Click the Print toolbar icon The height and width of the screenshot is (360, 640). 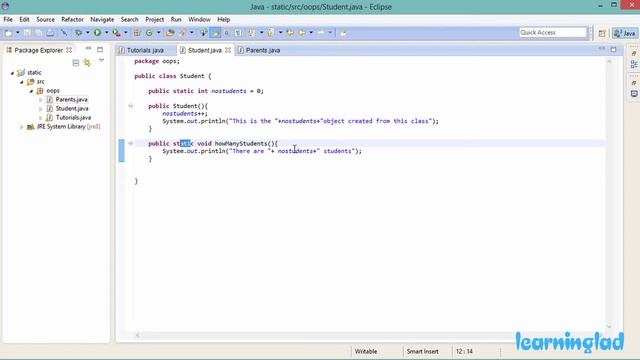[50, 33]
